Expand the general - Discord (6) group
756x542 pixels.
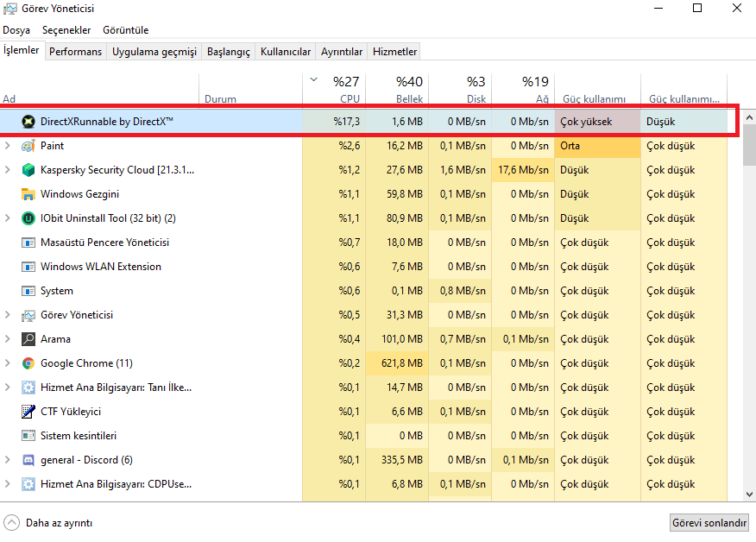[x=8, y=460]
